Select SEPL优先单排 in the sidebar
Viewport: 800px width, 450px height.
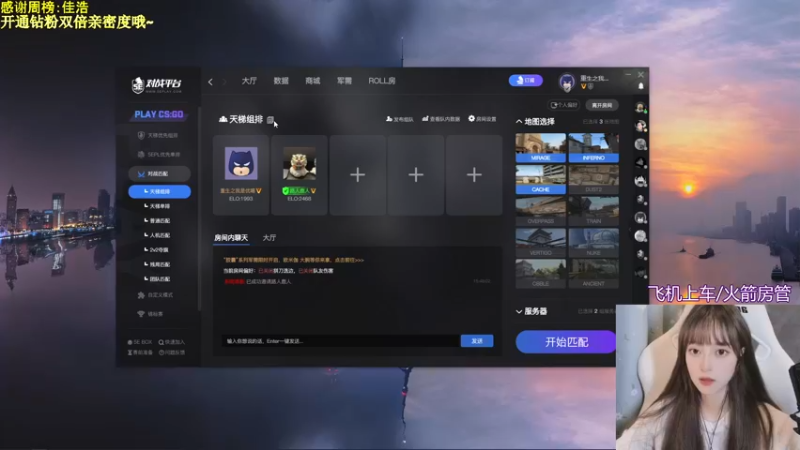tap(159, 155)
